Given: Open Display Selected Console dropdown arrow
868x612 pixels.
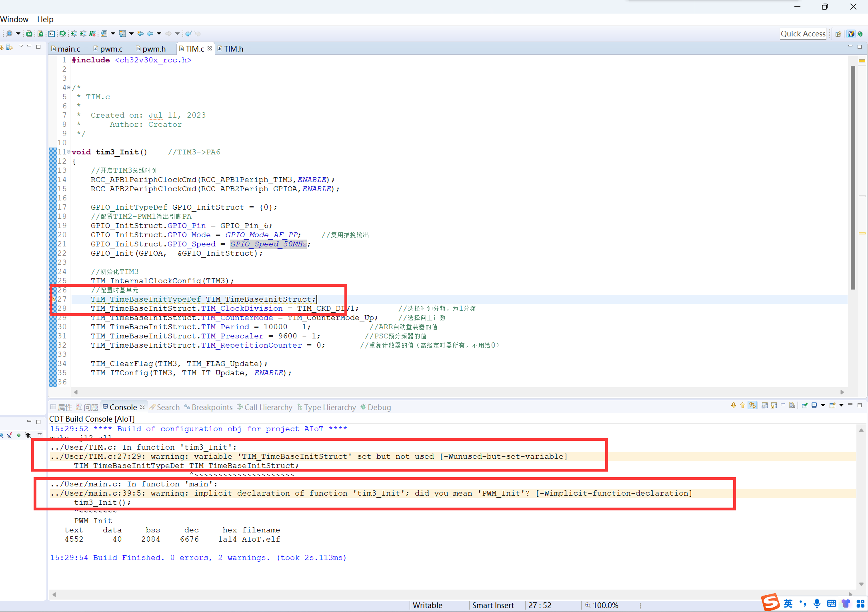Looking at the screenshot, I should (823, 405).
